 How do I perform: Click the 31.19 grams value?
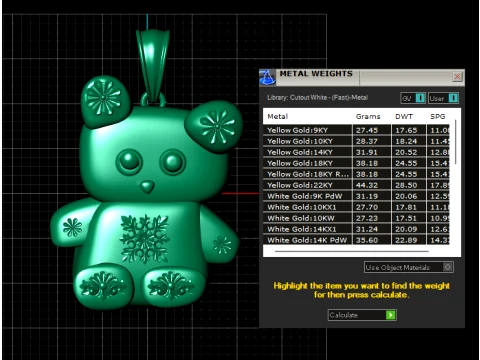pyautogui.click(x=367, y=196)
